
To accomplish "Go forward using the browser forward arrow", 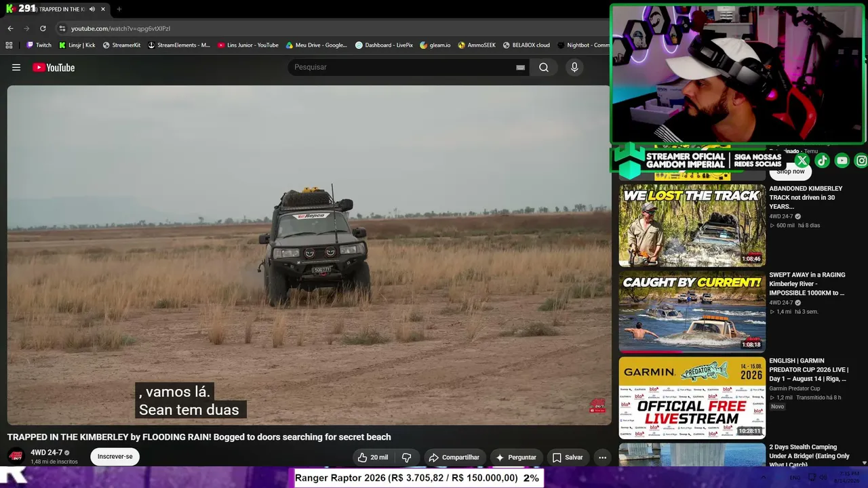I will (26, 28).
